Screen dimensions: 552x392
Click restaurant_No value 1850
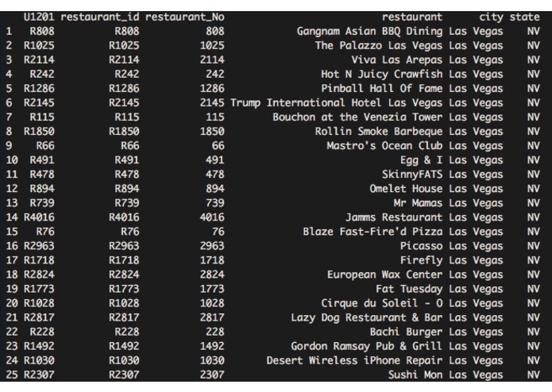(212, 132)
